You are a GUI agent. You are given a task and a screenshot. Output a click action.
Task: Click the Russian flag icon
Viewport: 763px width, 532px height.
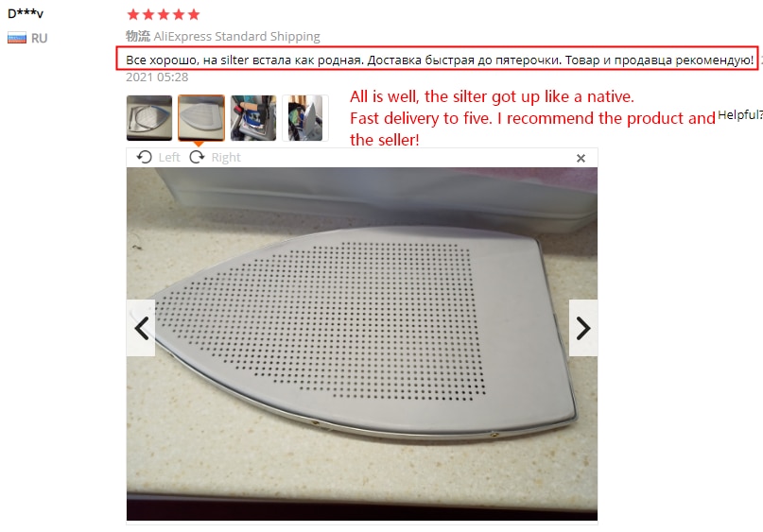pyautogui.click(x=17, y=38)
